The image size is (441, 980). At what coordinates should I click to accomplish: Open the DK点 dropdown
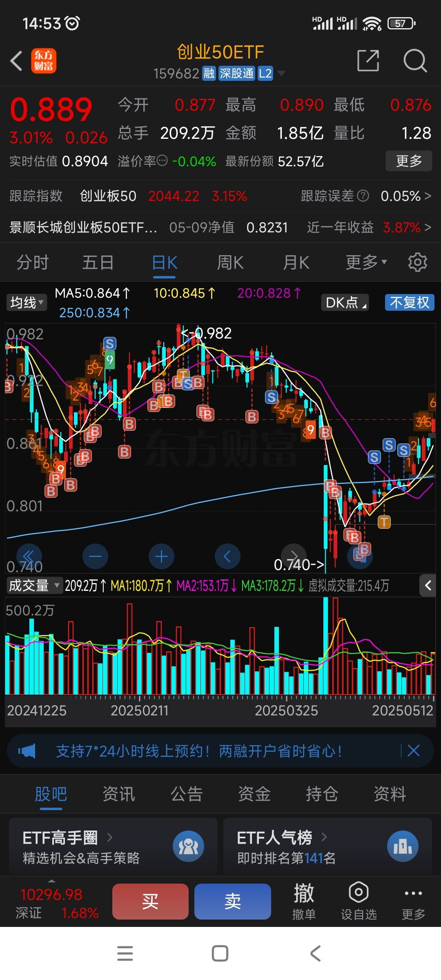[345, 303]
